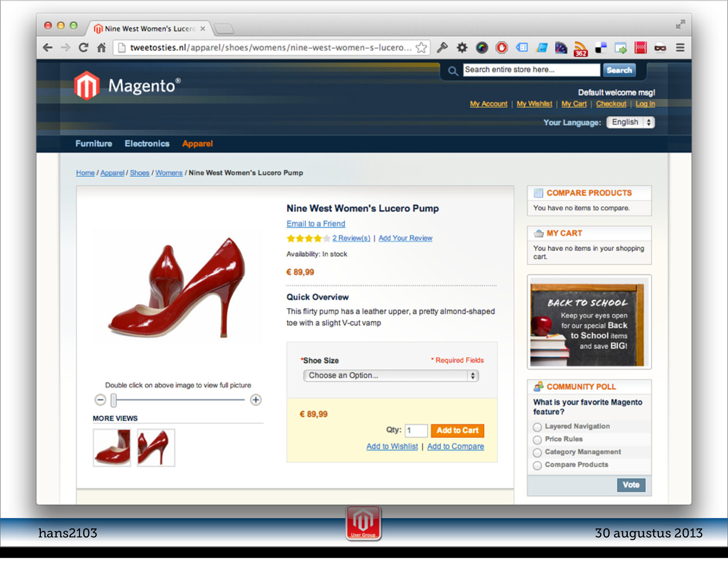Viewport: 728px width, 561px height.
Task: Select Compare Products poll option
Action: tap(537, 465)
